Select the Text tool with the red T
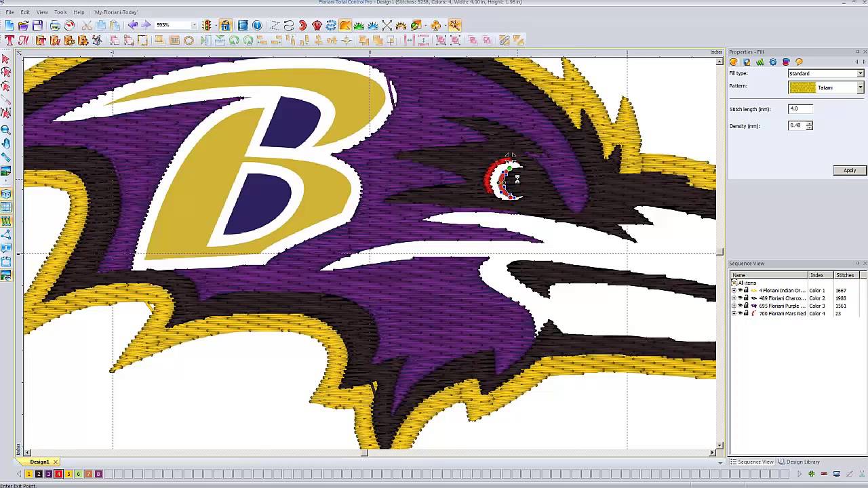 click(9, 41)
